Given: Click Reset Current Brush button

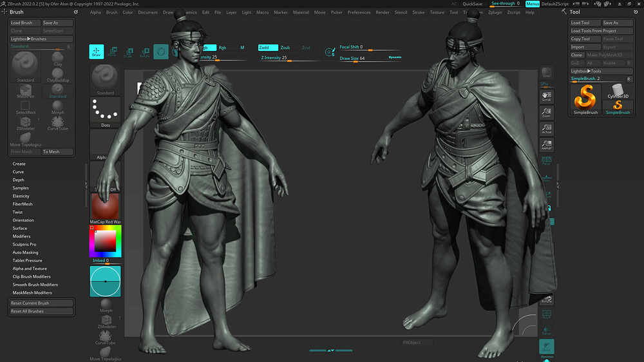Looking at the screenshot, I should tap(41, 303).
